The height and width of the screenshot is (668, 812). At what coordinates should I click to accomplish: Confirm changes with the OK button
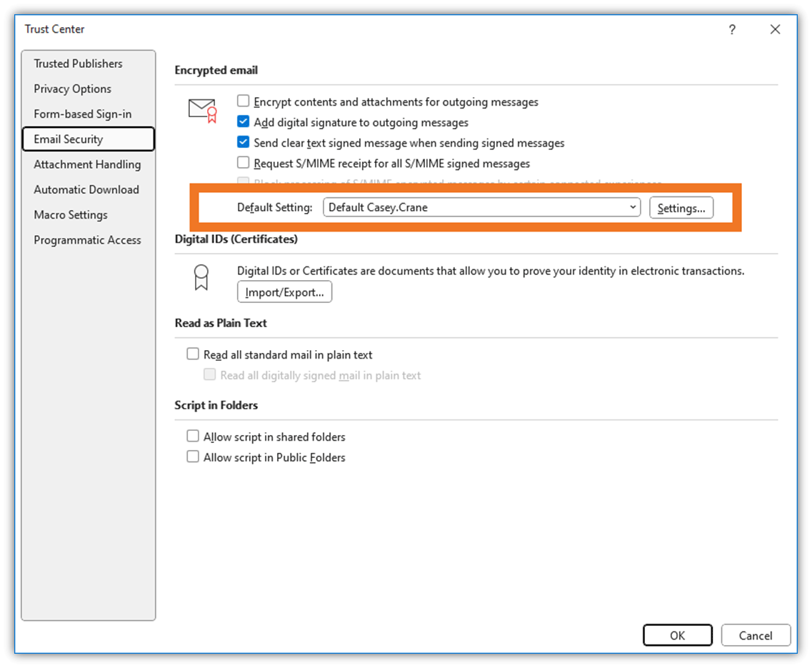(x=677, y=635)
